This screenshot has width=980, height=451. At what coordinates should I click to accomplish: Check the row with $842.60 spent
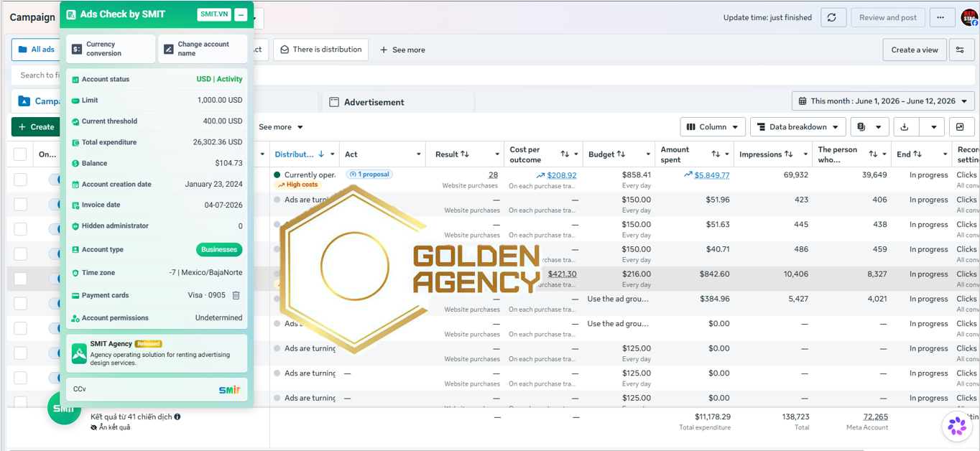pyautogui.click(x=20, y=279)
